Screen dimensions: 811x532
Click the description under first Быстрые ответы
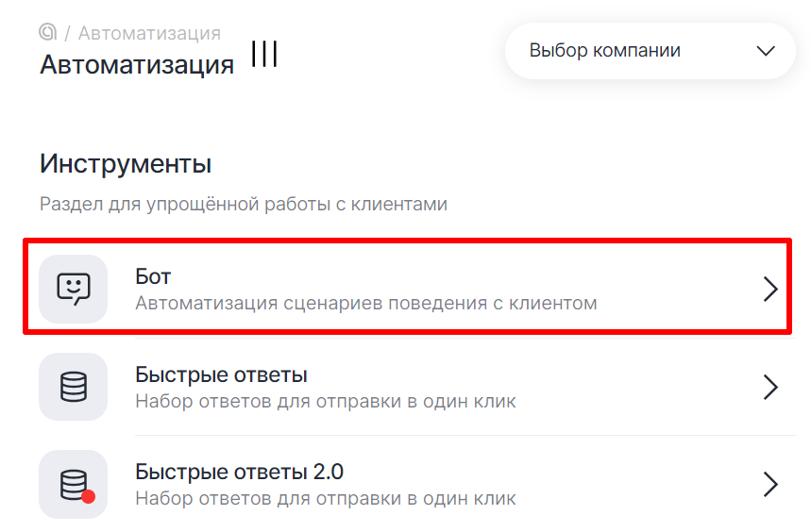click(326, 402)
